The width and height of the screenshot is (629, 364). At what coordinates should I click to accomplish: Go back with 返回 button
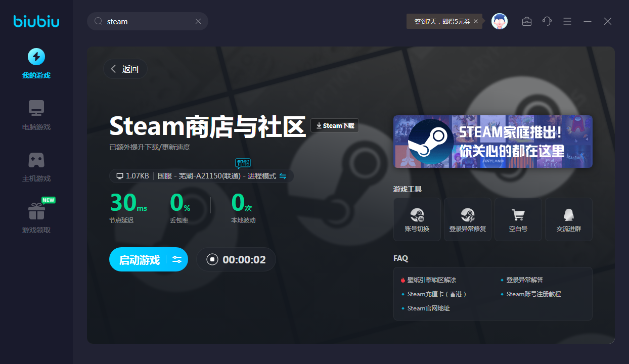pos(125,69)
